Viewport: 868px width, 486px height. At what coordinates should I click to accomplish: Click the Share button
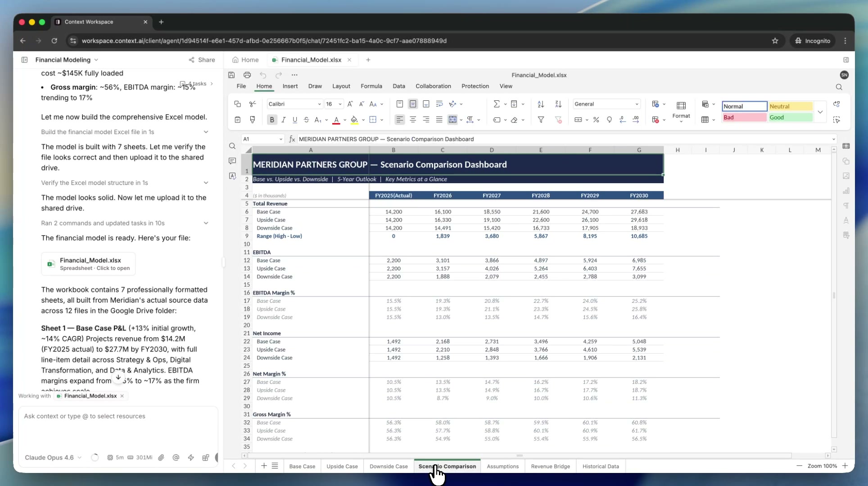pos(202,60)
